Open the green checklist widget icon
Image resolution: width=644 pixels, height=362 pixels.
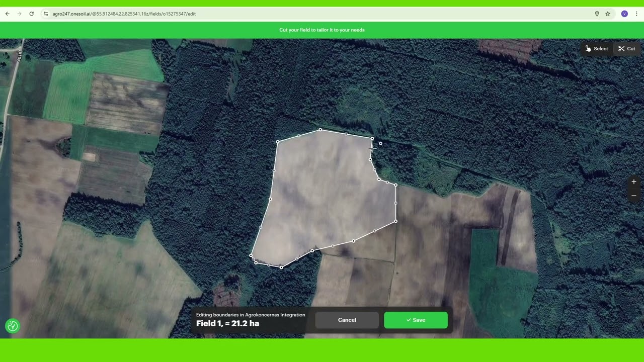[13, 326]
